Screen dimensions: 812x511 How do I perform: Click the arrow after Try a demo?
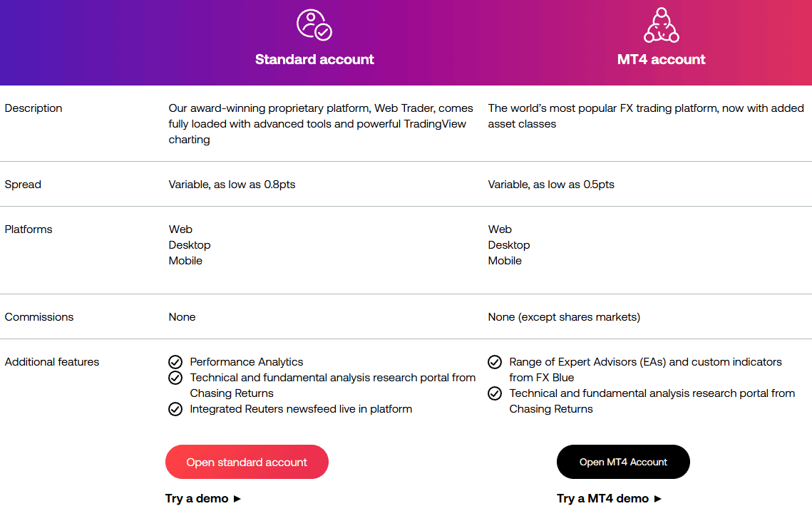point(236,499)
